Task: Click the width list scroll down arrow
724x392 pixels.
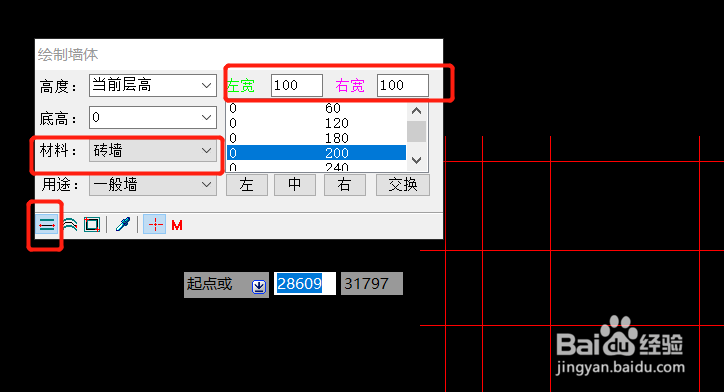Action: [416, 160]
